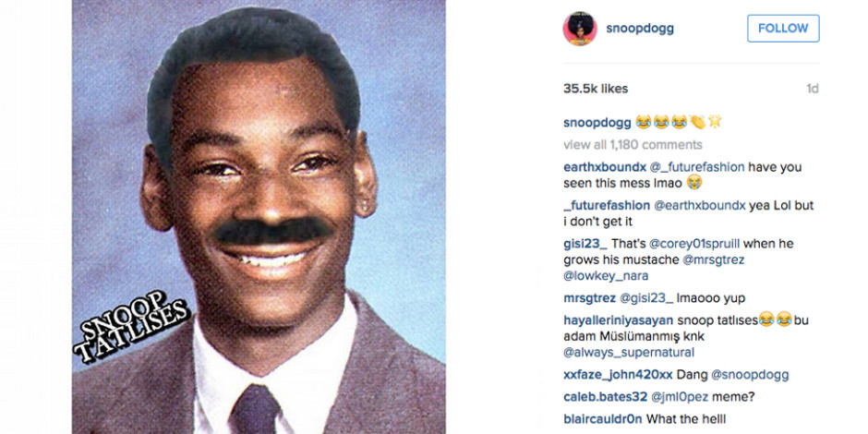Click @jml0pez mention link
The height and width of the screenshot is (434, 868).
pyautogui.click(x=683, y=397)
